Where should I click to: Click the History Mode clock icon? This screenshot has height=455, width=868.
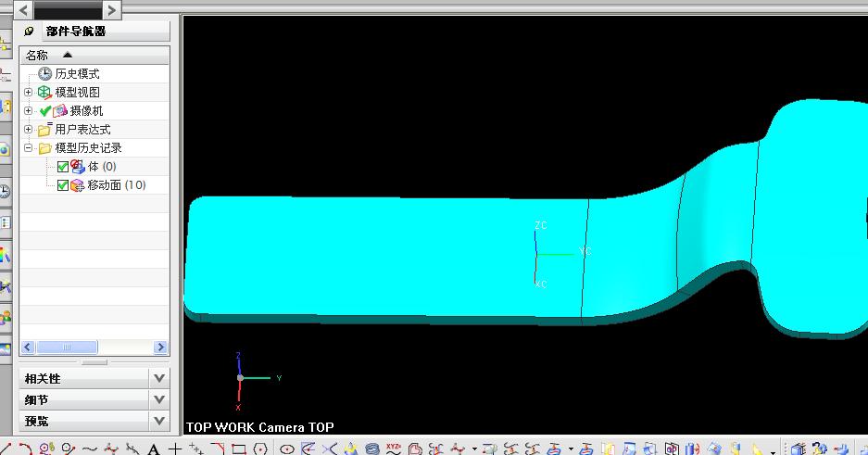[44, 73]
